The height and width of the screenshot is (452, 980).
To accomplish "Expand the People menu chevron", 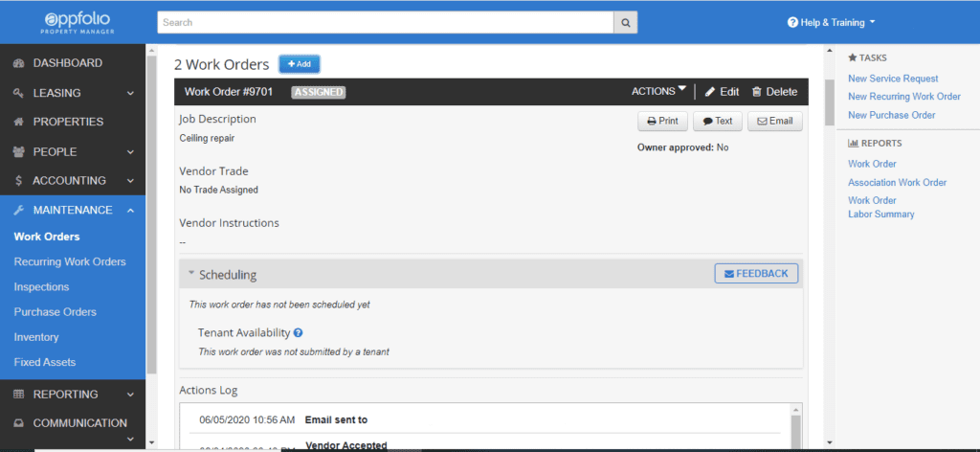I will (130, 152).
